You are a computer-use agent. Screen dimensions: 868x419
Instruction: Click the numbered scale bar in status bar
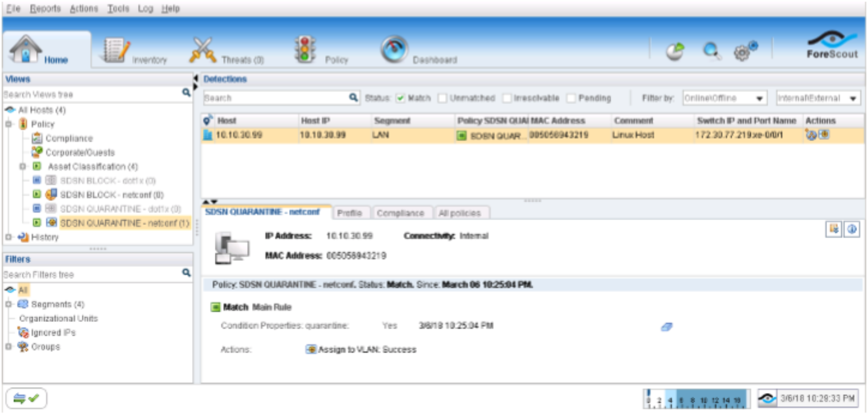click(697, 399)
